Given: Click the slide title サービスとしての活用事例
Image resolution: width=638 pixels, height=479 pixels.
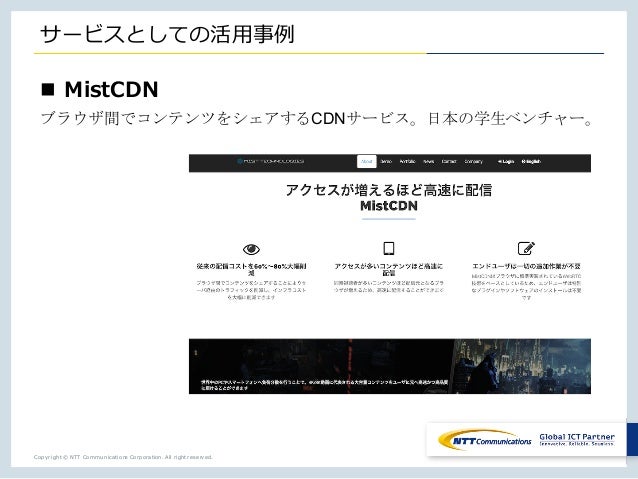Looking at the screenshot, I should [167, 34].
